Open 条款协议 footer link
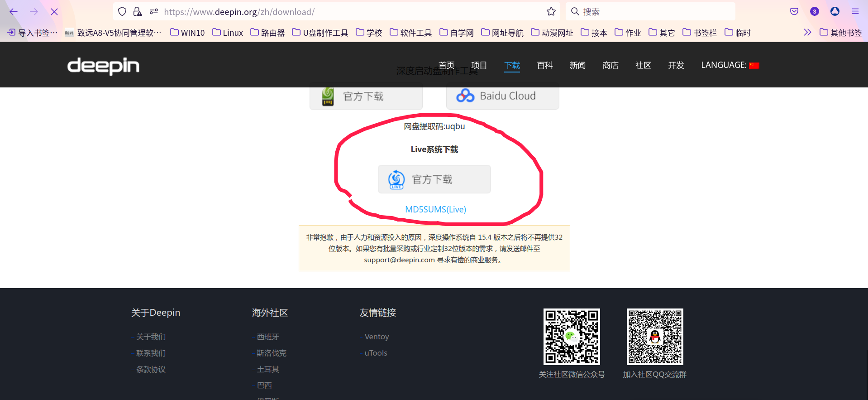This screenshot has height=400, width=868. [x=151, y=370]
